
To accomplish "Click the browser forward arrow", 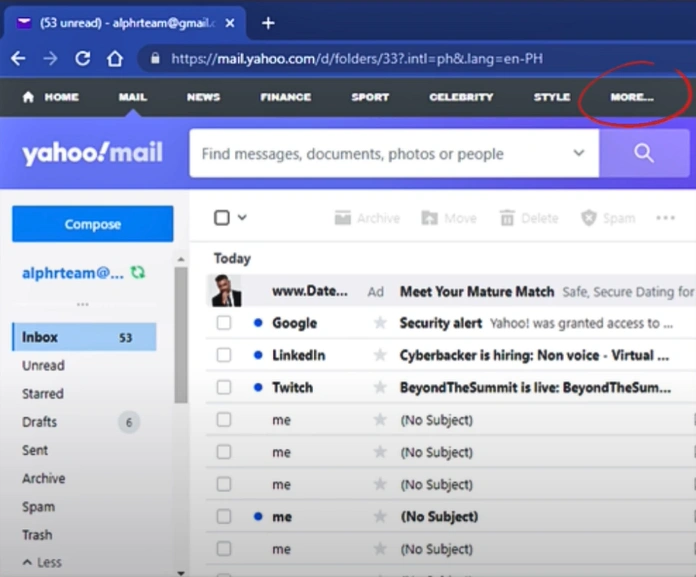I will click(x=50, y=58).
